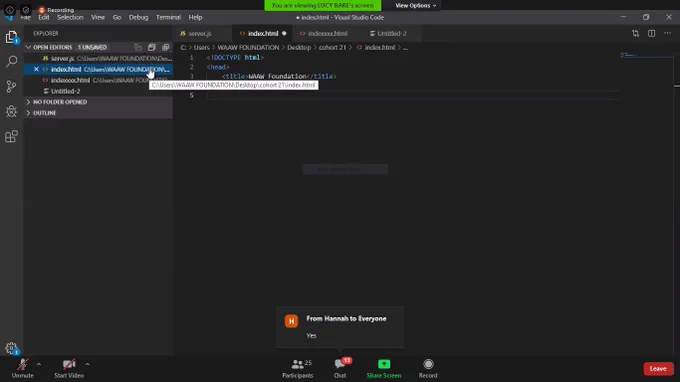Open the Debug menu

pyautogui.click(x=138, y=17)
